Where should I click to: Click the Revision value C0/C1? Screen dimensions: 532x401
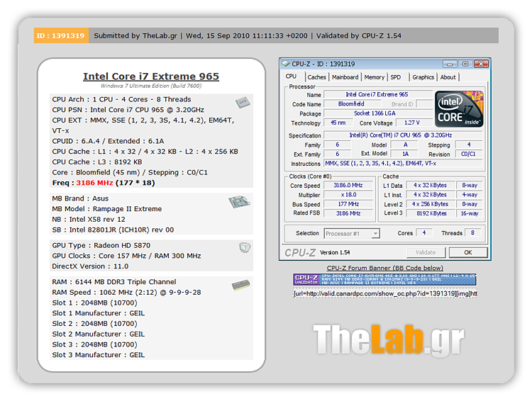coord(469,154)
